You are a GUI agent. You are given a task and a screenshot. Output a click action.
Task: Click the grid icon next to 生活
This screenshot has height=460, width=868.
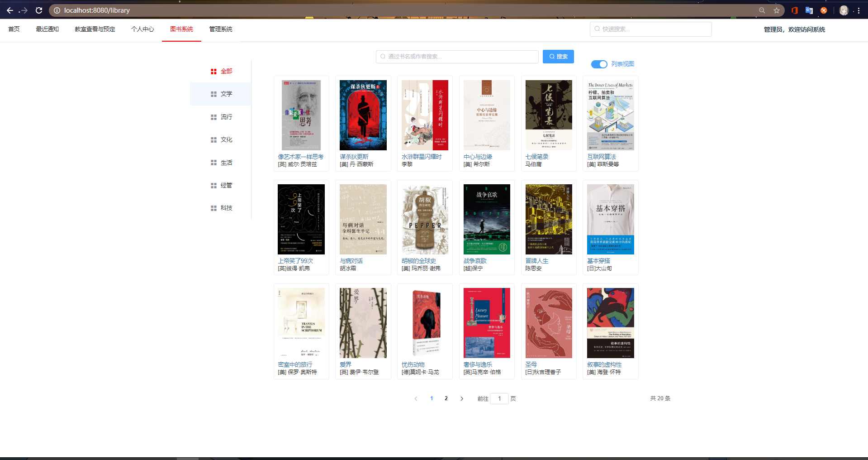click(213, 163)
